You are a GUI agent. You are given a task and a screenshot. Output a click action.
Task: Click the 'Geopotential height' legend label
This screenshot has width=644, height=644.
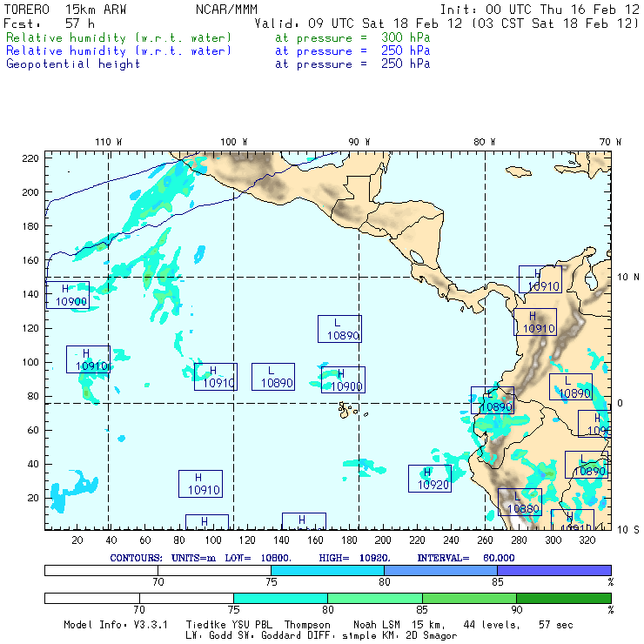(x=73, y=64)
